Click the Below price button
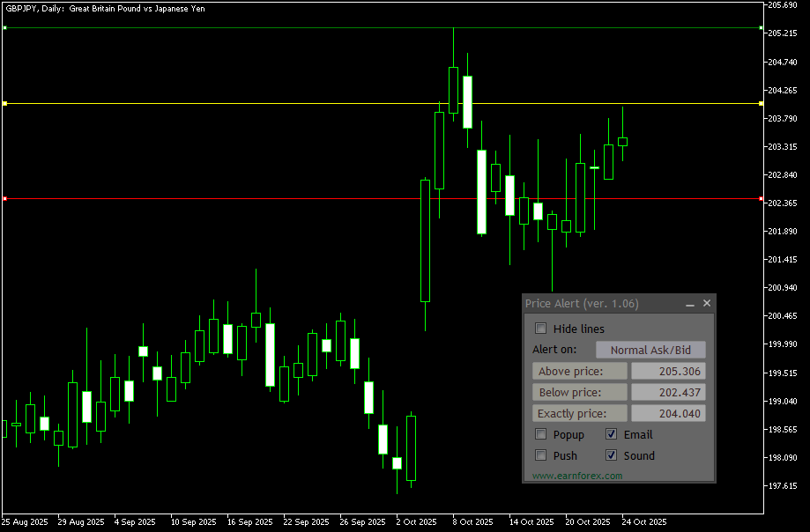Viewport: 810px width, 532px height. [x=579, y=392]
